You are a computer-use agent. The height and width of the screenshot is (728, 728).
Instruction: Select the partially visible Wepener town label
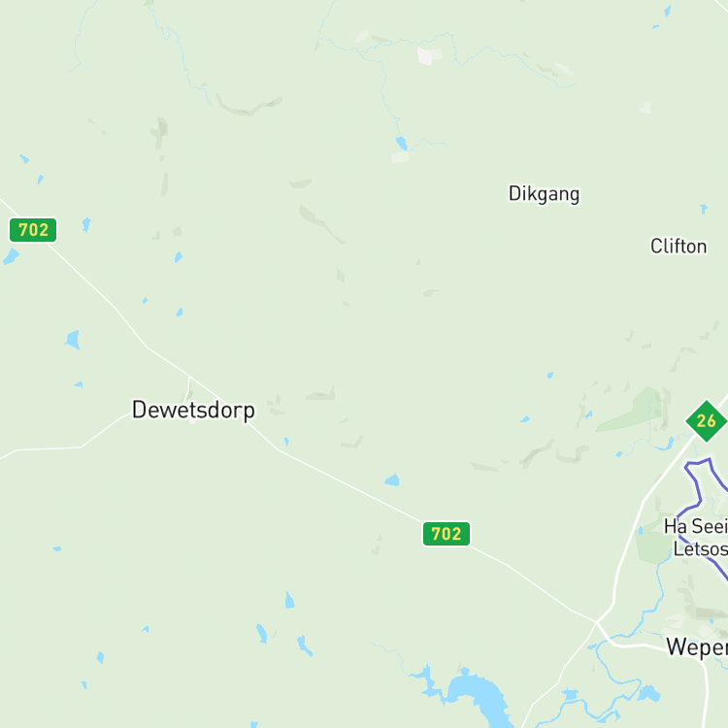(697, 646)
